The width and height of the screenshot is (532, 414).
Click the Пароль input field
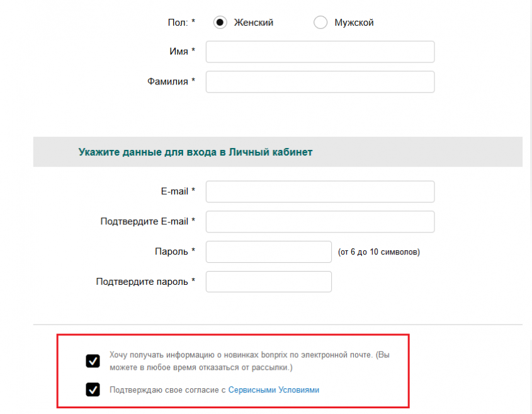[269, 251]
